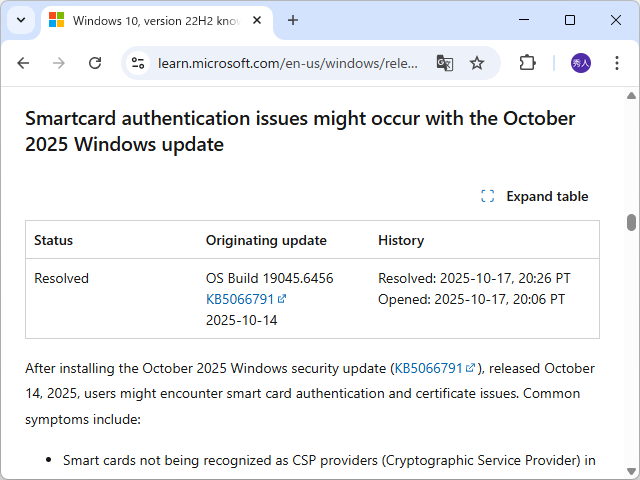Open the Chrome three-dot menu
Image resolution: width=640 pixels, height=480 pixels.
coord(616,63)
